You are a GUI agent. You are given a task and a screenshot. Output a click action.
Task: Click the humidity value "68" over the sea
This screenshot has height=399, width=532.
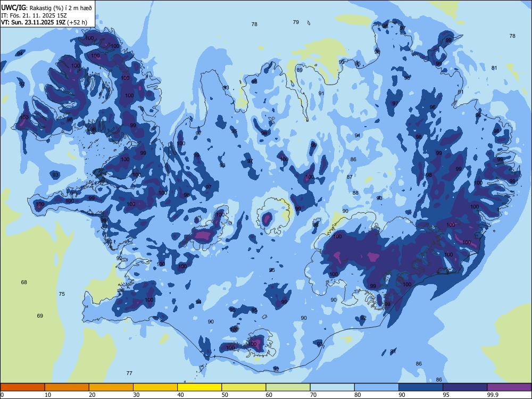24,282
